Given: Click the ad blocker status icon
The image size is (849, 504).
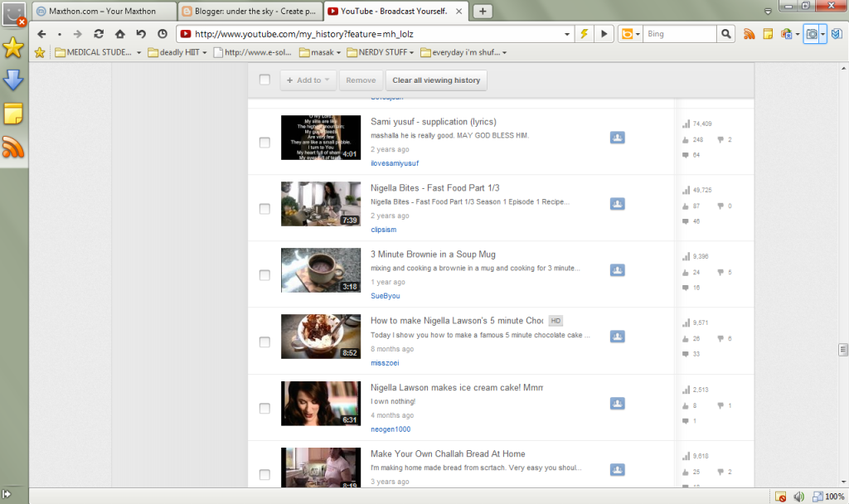Looking at the screenshot, I should pos(780,497).
